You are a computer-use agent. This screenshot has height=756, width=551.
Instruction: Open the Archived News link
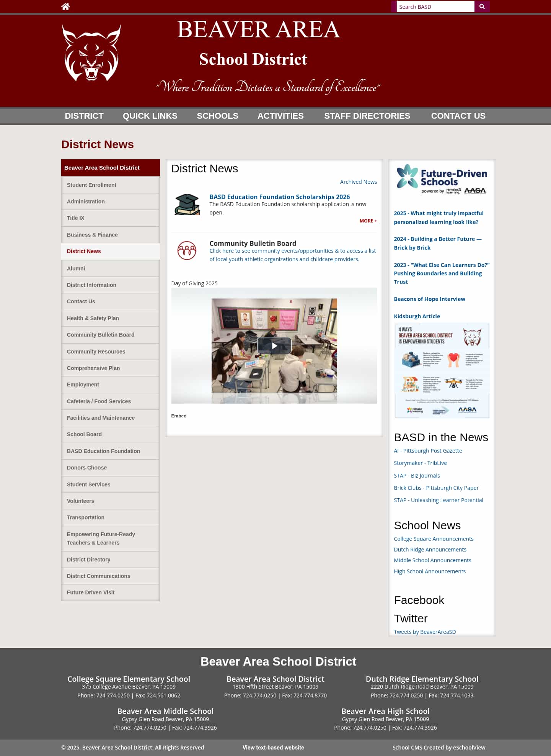pos(359,182)
